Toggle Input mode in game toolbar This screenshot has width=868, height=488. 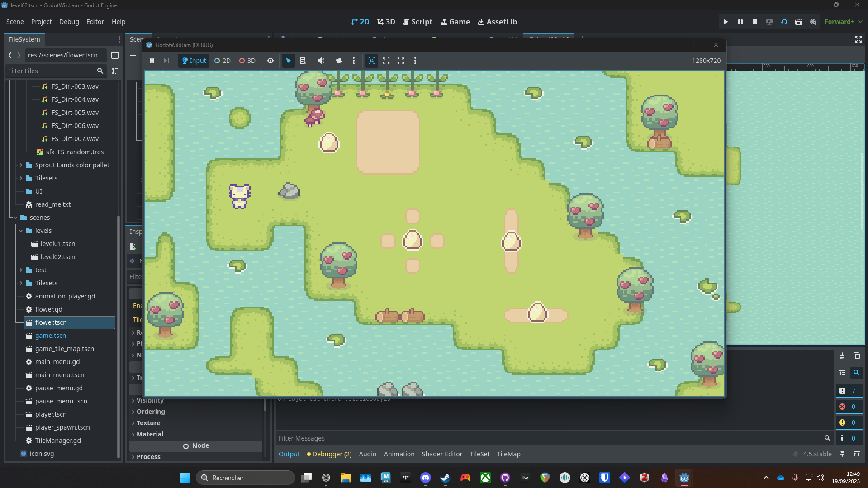[x=194, y=61]
